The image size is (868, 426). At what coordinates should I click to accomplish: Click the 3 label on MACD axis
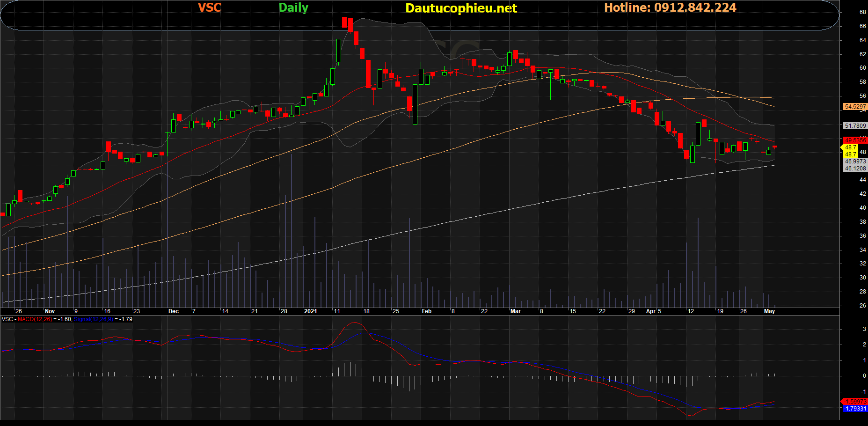click(864, 329)
